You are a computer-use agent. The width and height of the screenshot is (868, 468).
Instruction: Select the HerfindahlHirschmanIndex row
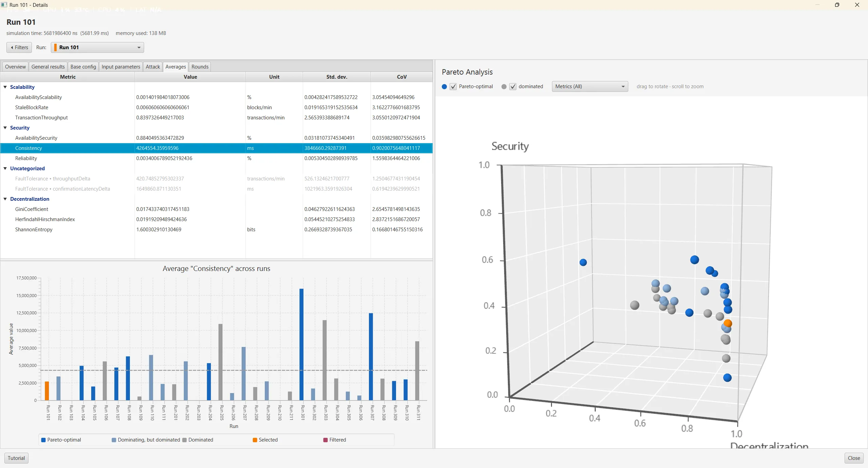(216, 219)
